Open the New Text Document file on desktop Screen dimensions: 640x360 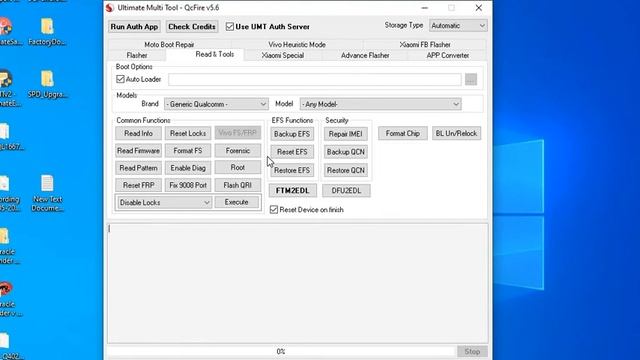coord(47,194)
